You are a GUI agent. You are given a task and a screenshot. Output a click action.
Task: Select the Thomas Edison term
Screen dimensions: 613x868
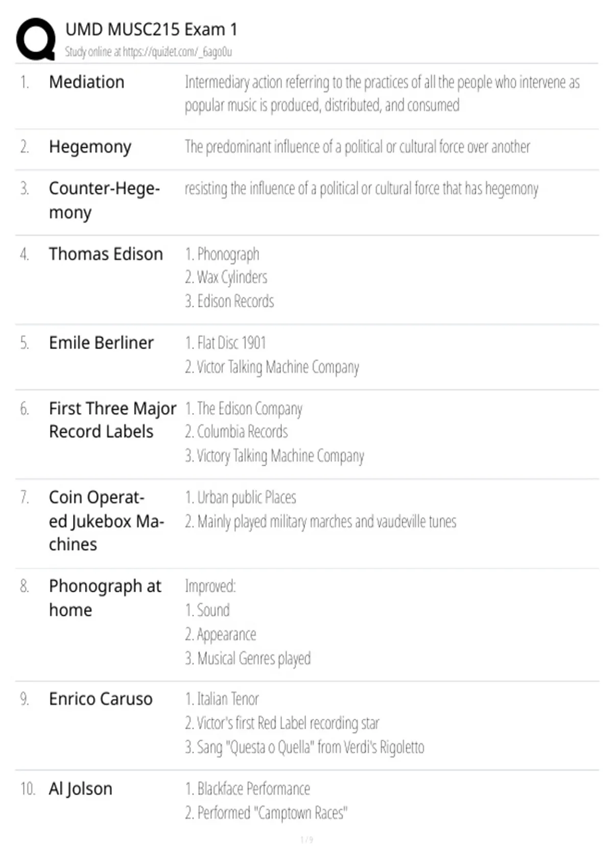pos(106,254)
